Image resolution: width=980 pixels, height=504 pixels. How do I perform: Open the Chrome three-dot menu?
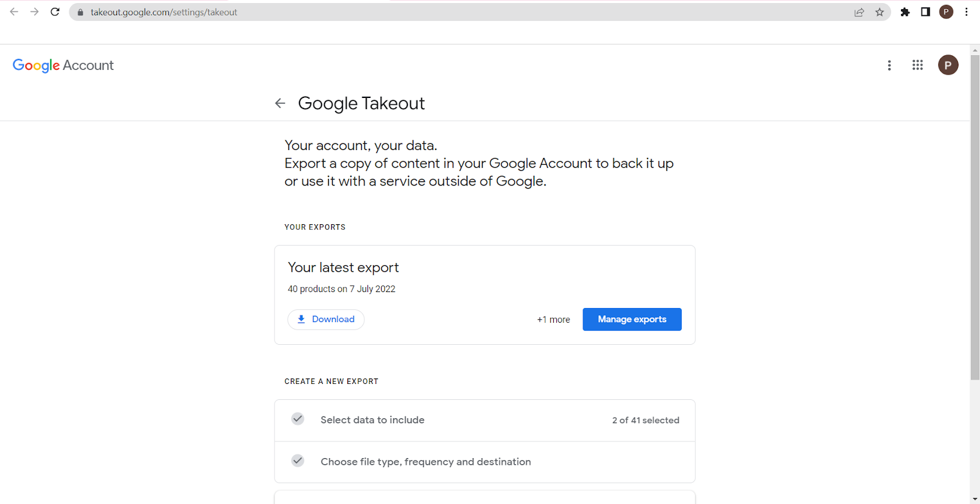pyautogui.click(x=967, y=12)
